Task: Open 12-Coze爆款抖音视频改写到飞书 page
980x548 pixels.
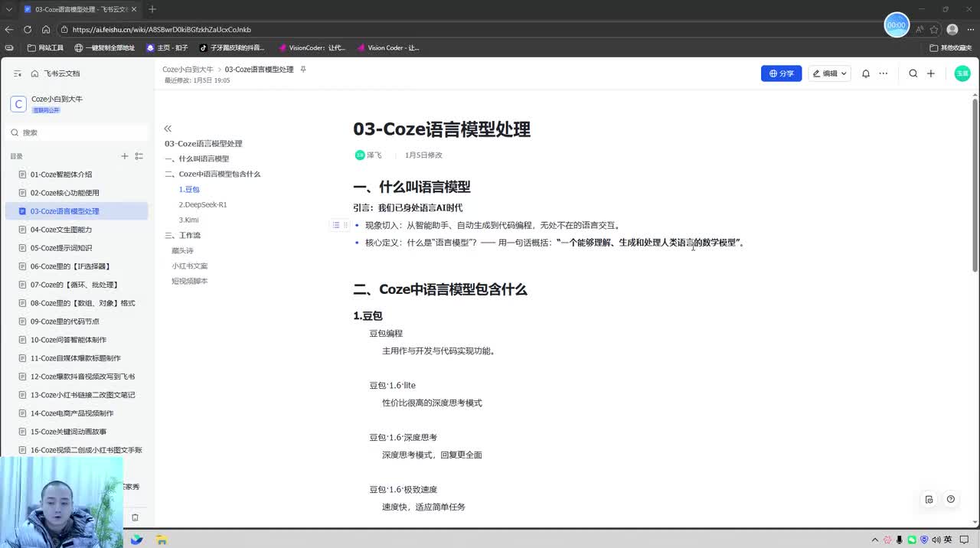Action: coord(83,377)
